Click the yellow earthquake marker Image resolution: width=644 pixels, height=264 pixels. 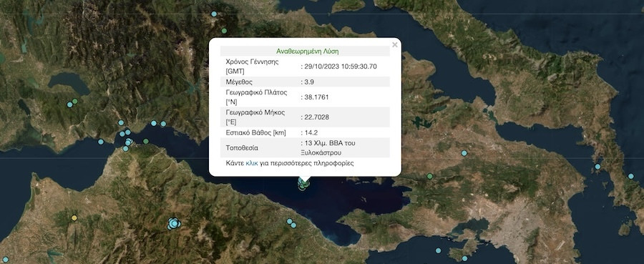coord(74,217)
